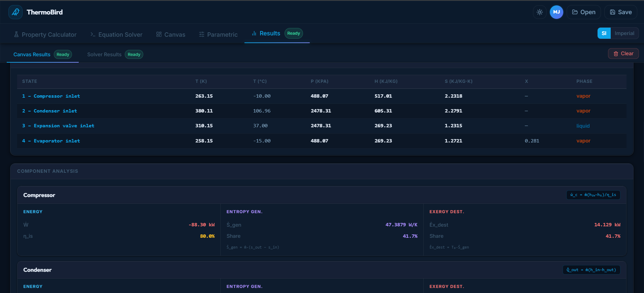Image resolution: width=644 pixels, height=293 pixels.
Task: Open the Equation Solver tab
Action: [x=116, y=34]
